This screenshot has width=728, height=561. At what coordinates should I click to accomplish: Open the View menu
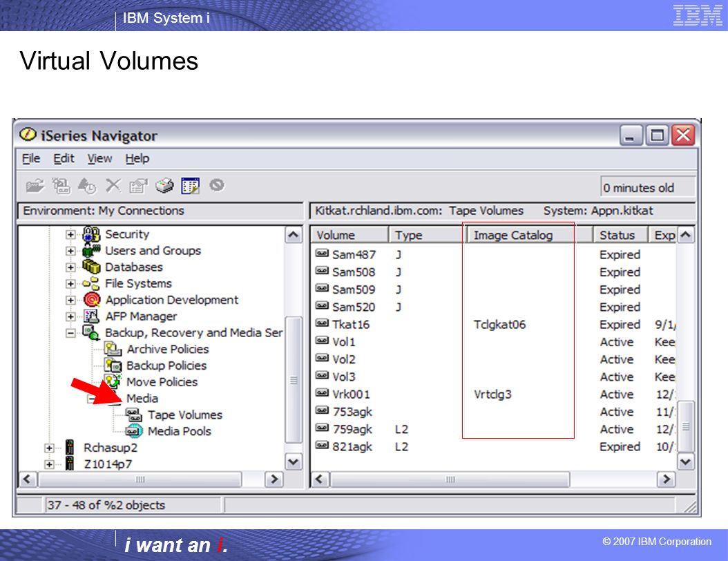(100, 159)
